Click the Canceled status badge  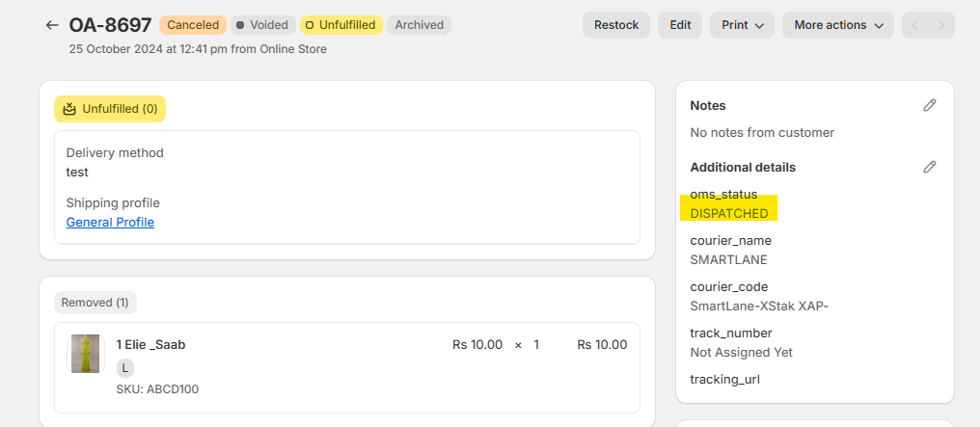click(193, 25)
